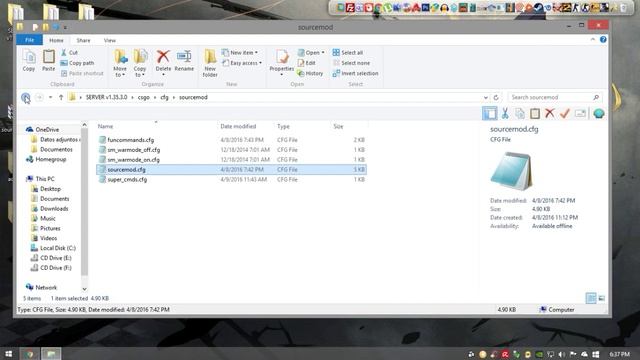Screen dimensions: 640x360
Task: Click the Forward navigation arrow
Action: 40,98
